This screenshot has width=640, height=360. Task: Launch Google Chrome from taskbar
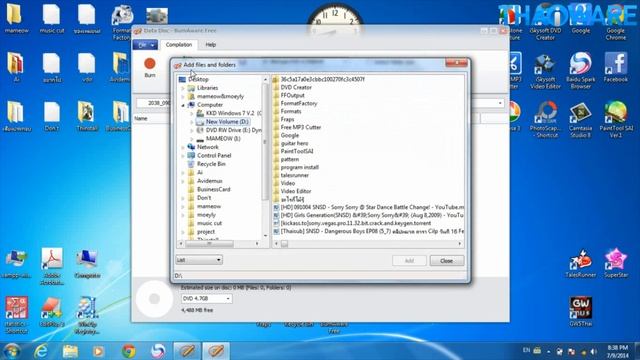[129, 351]
